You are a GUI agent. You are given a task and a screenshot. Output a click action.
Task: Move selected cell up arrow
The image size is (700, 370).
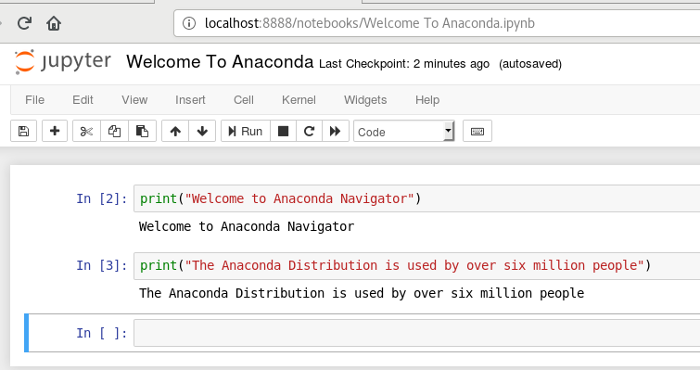pyautogui.click(x=175, y=131)
